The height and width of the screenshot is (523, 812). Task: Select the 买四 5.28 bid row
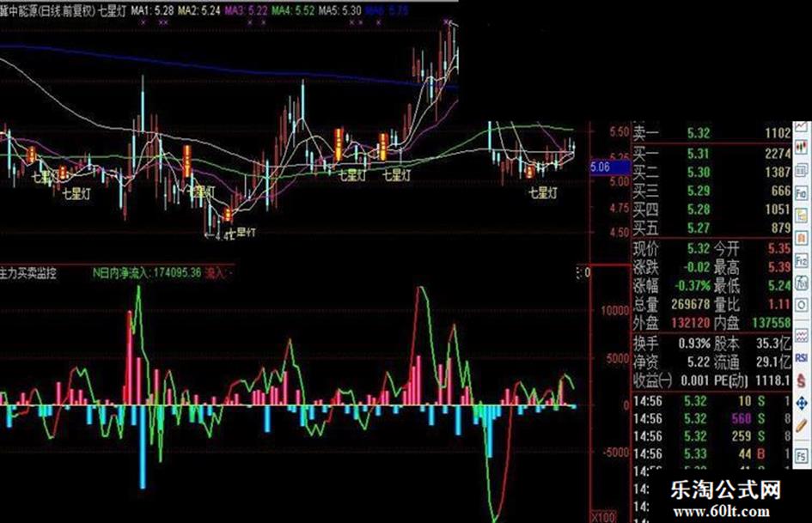(711, 210)
